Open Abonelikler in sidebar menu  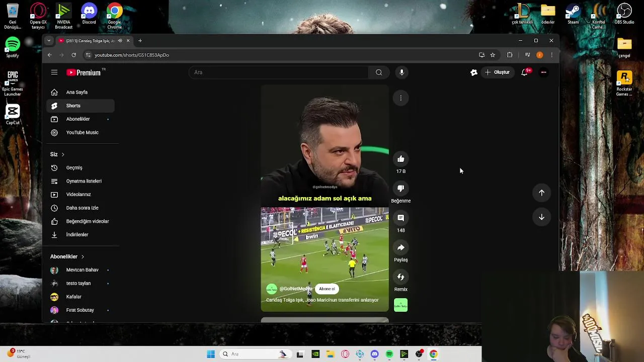[x=80, y=119]
